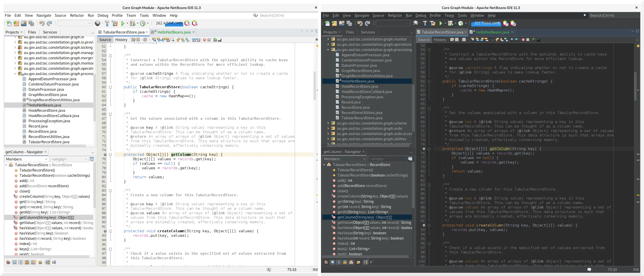Image resolution: width=644 pixels, height=276 pixels.
Task: Open RecordStore.java in dark Projects tree
Action: [355, 107]
